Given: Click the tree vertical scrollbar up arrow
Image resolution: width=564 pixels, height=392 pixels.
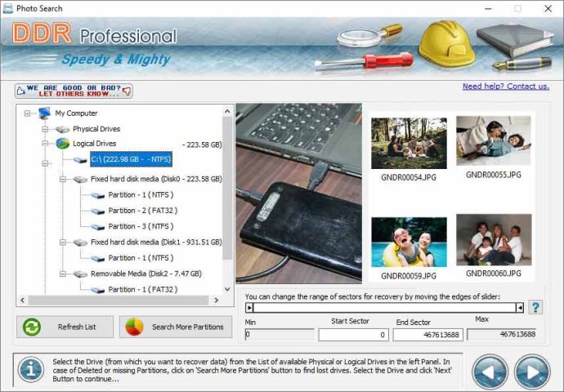Looking at the screenshot, I should tap(227, 111).
